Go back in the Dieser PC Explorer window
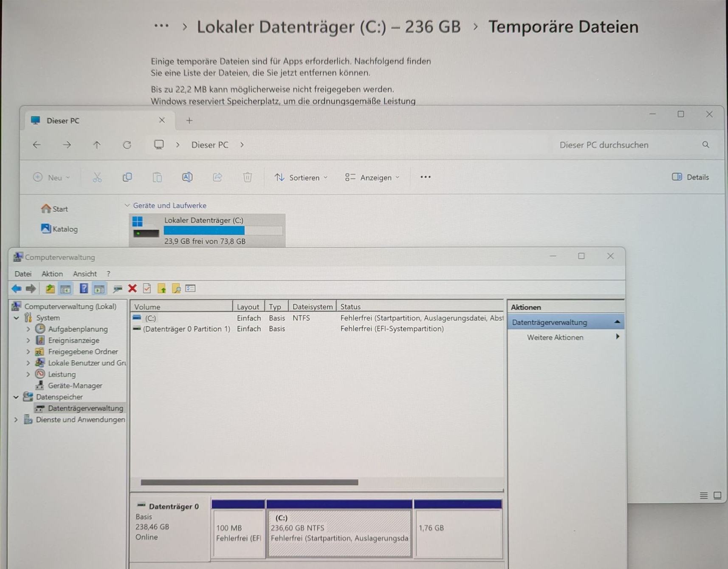728x569 pixels. click(x=37, y=145)
